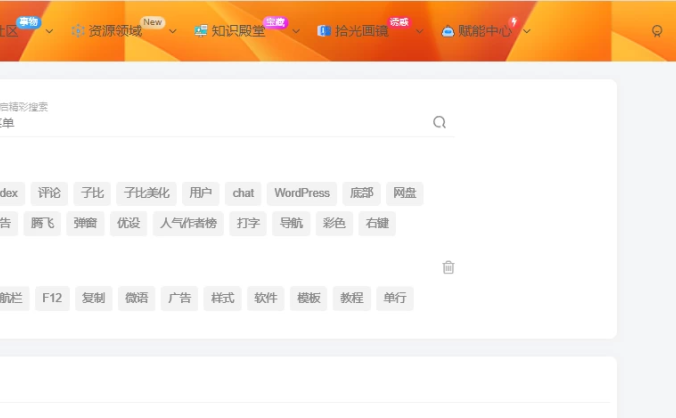Choose F12 from search history
The height and width of the screenshot is (418, 676).
click(52, 298)
